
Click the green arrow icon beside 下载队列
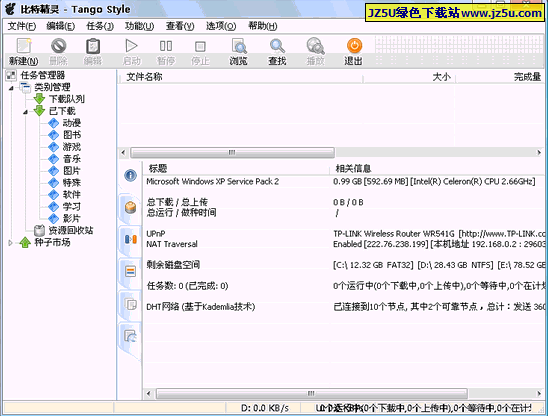[x=39, y=99]
